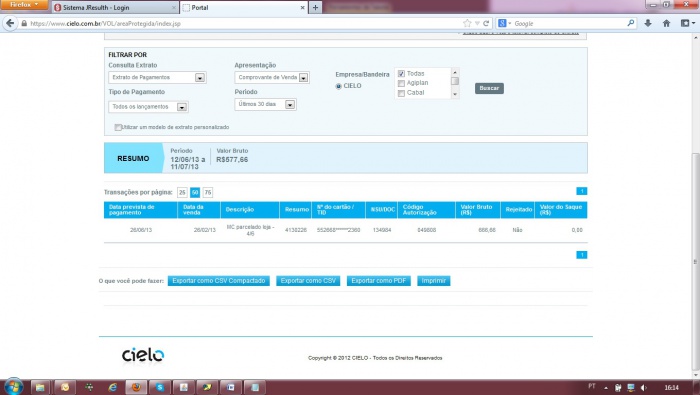700x395 pixels.
Task: Open Apresentação dropdown
Action: [272, 78]
